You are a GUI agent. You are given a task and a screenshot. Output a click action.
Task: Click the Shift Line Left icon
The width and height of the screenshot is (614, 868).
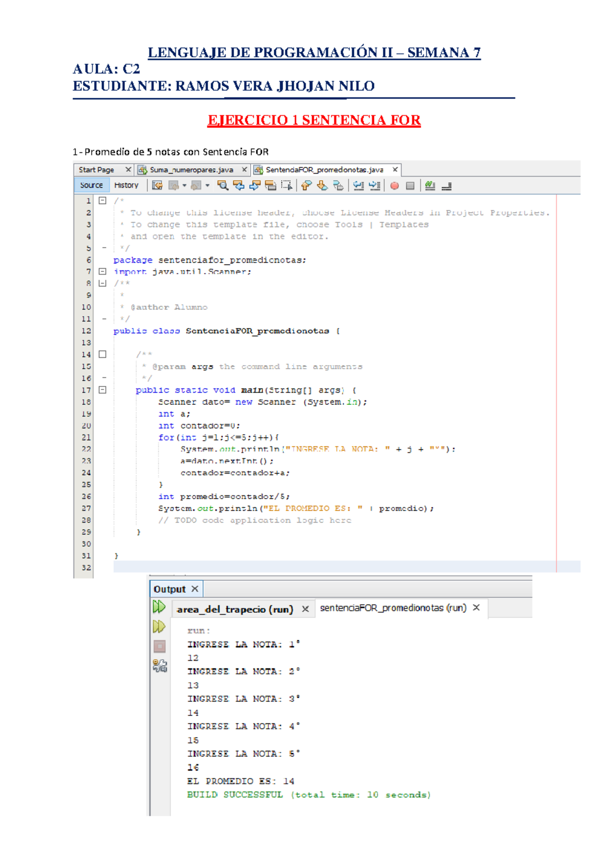[x=358, y=186]
